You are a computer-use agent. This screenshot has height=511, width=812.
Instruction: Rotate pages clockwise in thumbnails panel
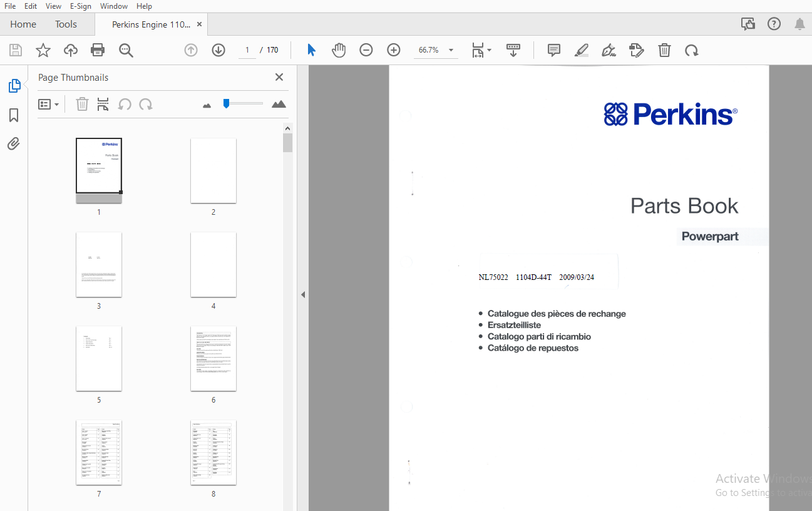[x=146, y=104]
